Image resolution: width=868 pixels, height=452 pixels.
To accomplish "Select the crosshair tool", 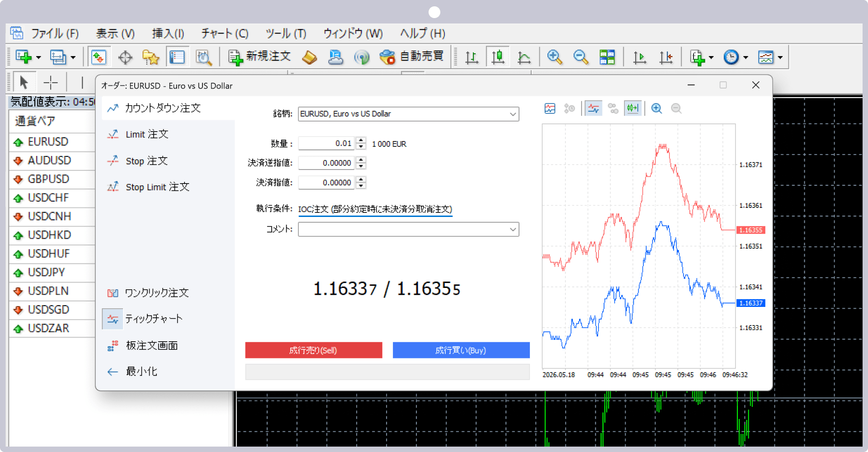I will tap(51, 82).
